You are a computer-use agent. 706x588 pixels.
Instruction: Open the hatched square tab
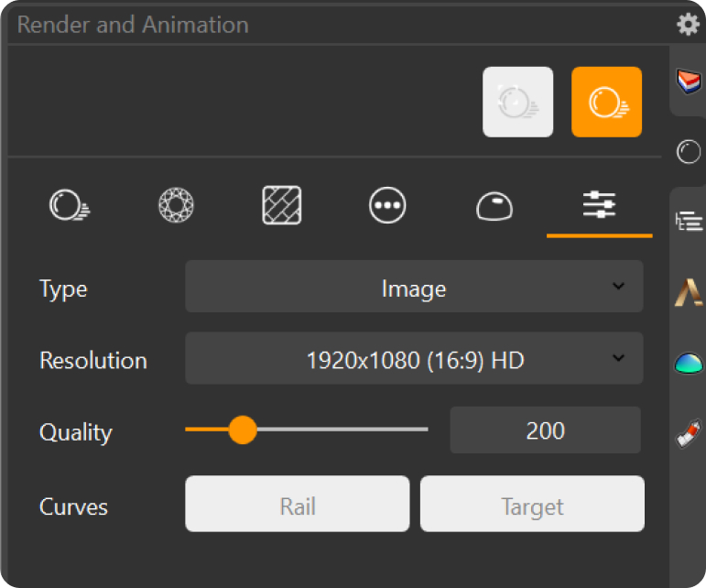pyautogui.click(x=282, y=205)
